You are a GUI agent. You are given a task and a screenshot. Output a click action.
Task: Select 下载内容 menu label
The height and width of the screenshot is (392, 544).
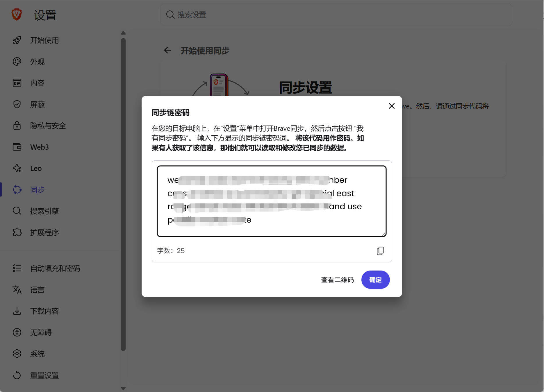point(44,311)
